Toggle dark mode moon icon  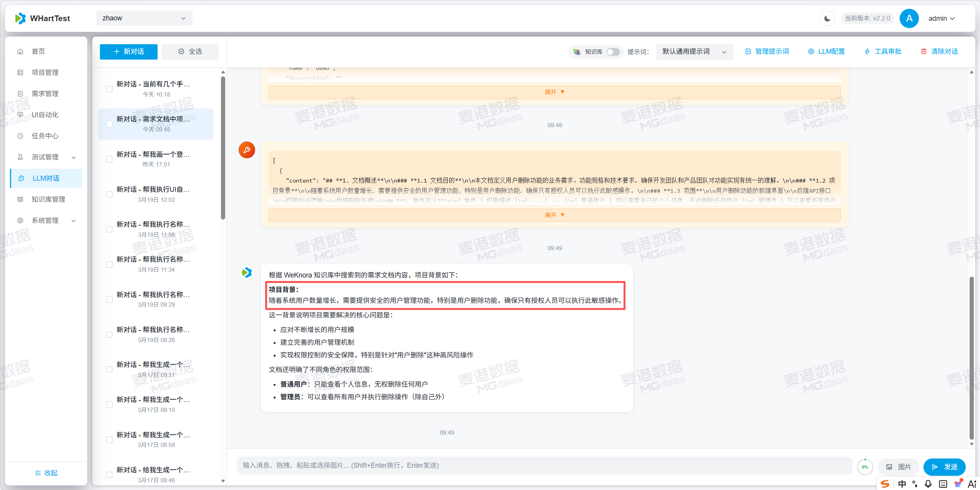pyautogui.click(x=827, y=18)
